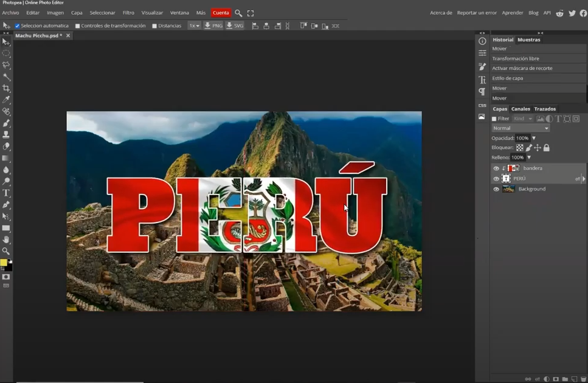Pick the Eyedropper tool
Viewport: 588px width, 383px height.
(6, 100)
